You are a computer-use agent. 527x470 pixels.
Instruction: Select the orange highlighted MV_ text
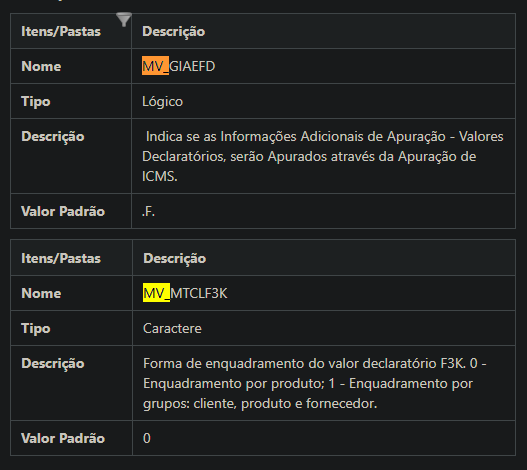155,66
